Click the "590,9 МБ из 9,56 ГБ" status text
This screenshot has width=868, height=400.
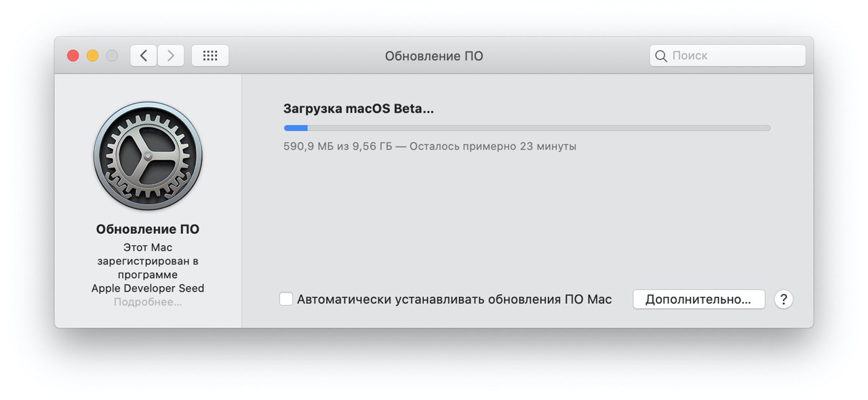338,146
